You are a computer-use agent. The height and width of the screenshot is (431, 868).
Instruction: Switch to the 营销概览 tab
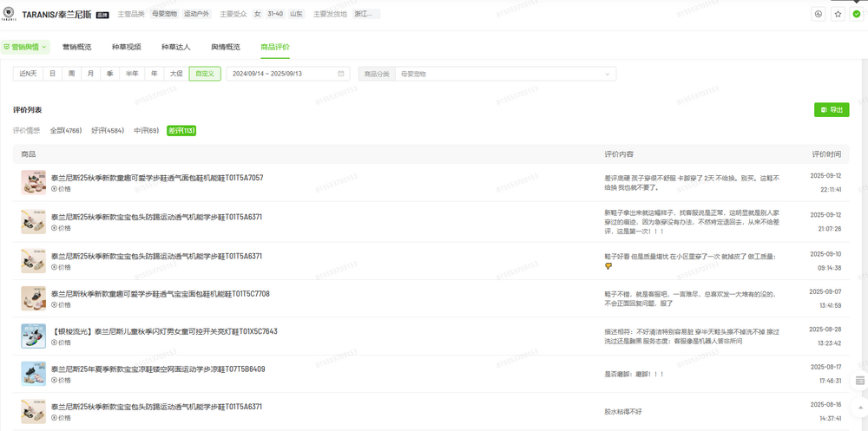pyautogui.click(x=77, y=47)
